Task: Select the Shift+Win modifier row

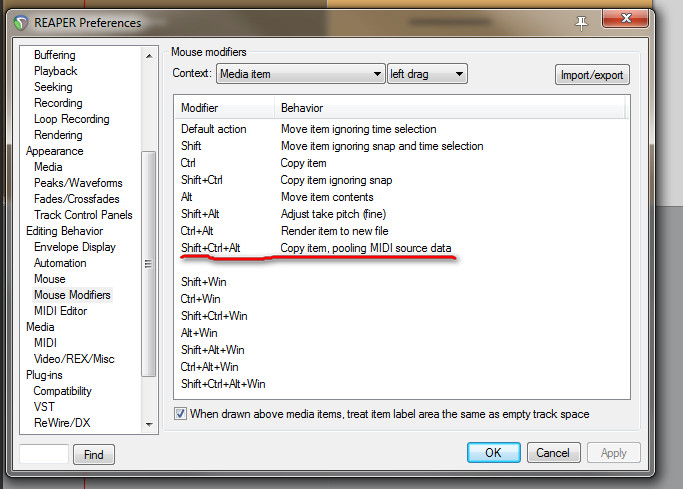Action: (401, 282)
